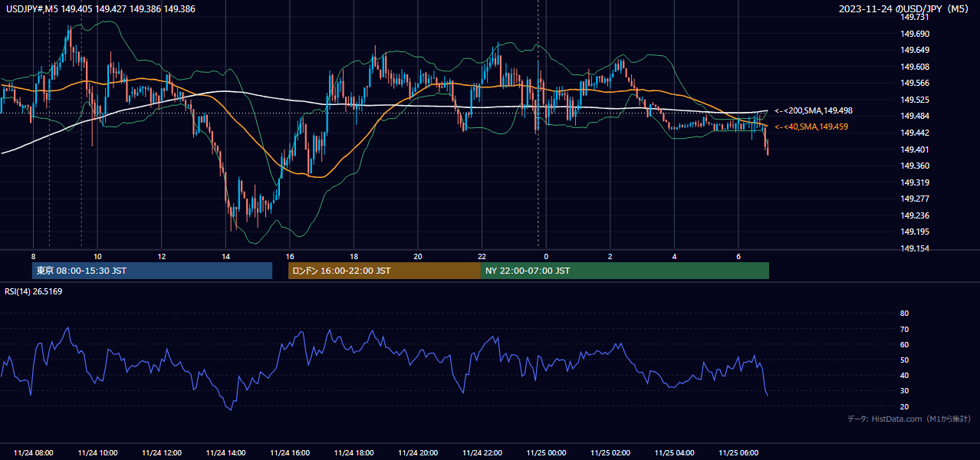Click hour tick '16' under the price chart

point(290,256)
